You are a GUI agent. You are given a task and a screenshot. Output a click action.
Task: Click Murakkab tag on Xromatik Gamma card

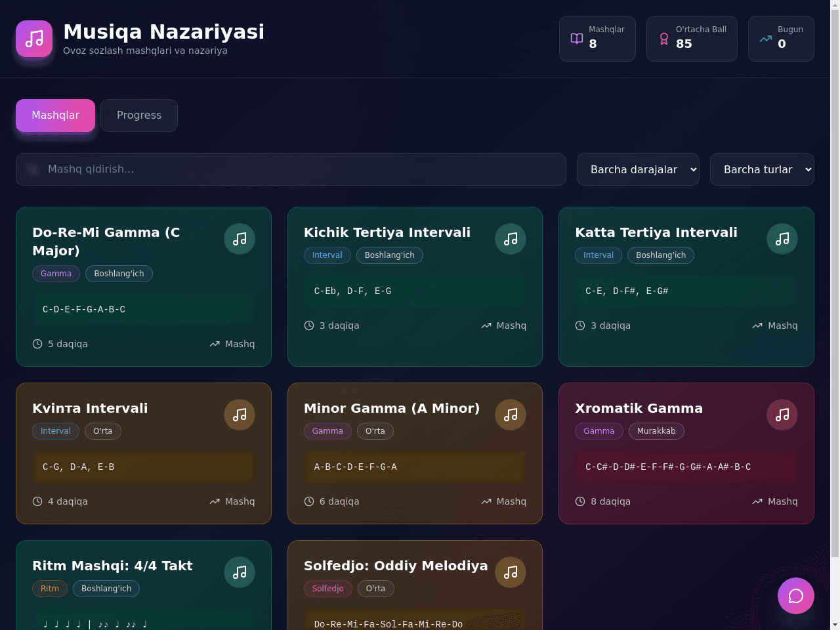656,431
